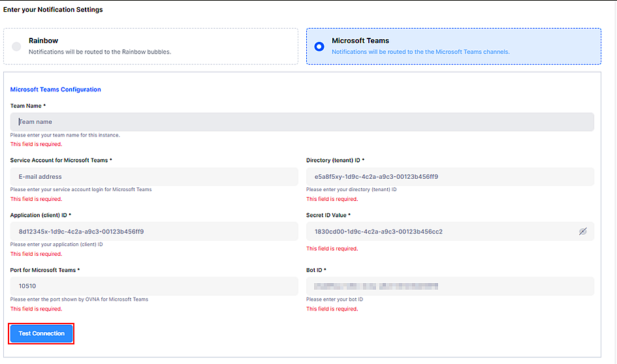
Task: Click the Application (client) ID input field
Action: [x=154, y=232]
